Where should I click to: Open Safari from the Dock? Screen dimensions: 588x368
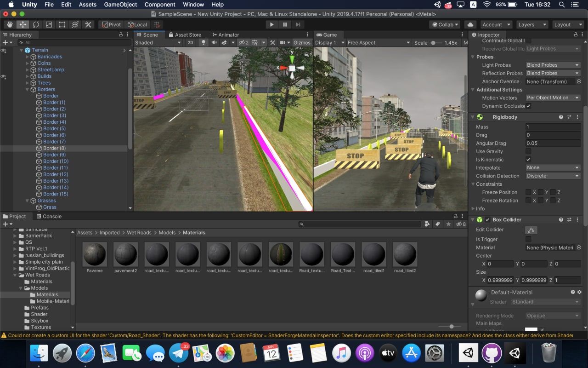point(85,353)
